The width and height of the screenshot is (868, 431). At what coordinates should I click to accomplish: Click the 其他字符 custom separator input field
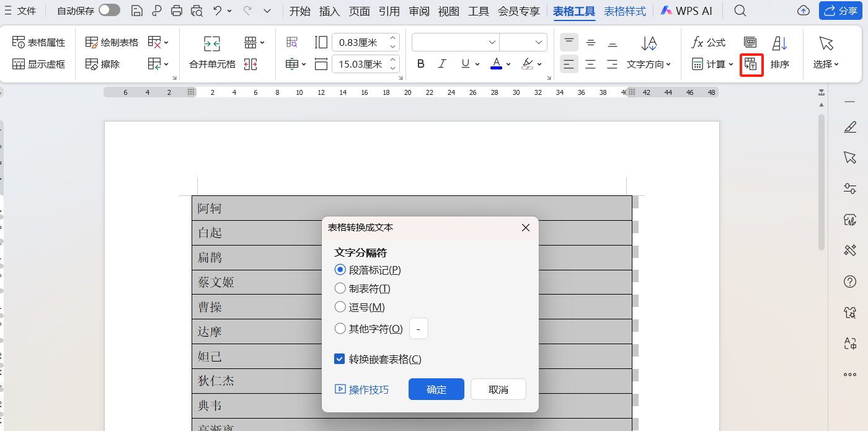pyautogui.click(x=418, y=329)
